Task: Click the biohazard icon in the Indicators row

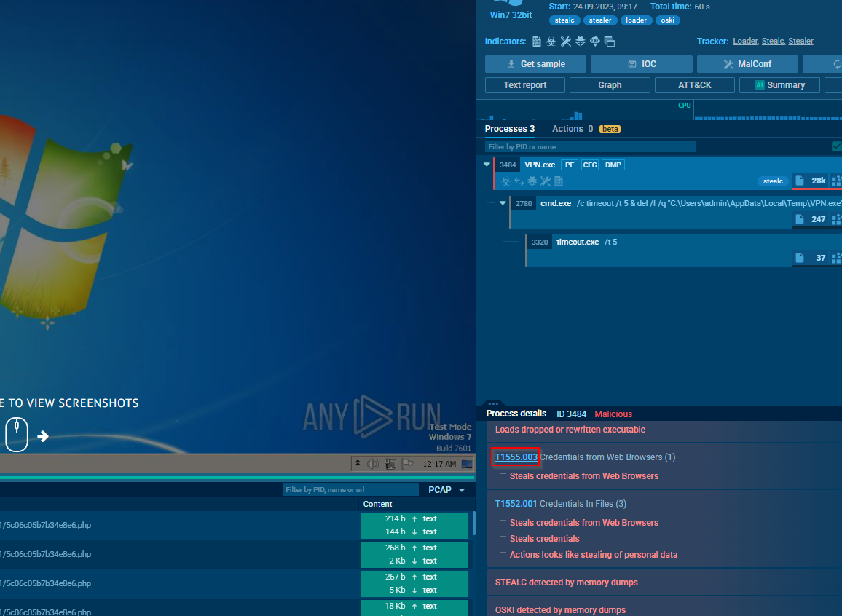Action: click(551, 42)
